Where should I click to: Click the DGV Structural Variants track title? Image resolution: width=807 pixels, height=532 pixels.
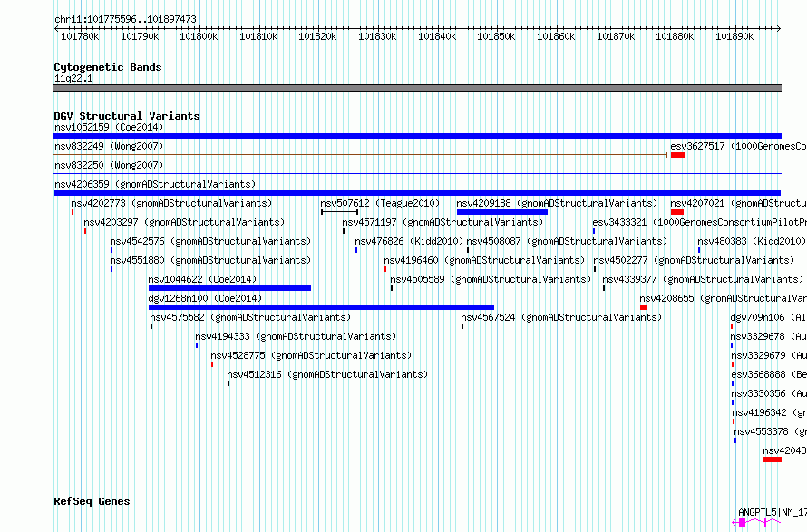[127, 116]
